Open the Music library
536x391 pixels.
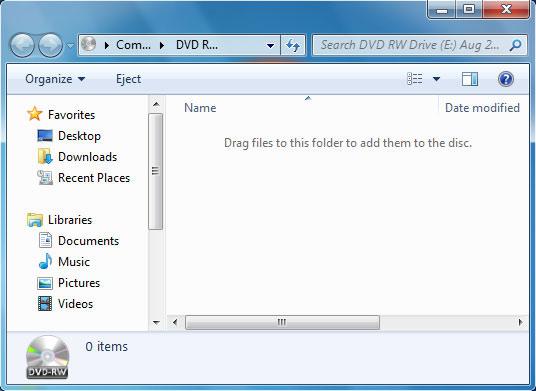click(x=74, y=262)
